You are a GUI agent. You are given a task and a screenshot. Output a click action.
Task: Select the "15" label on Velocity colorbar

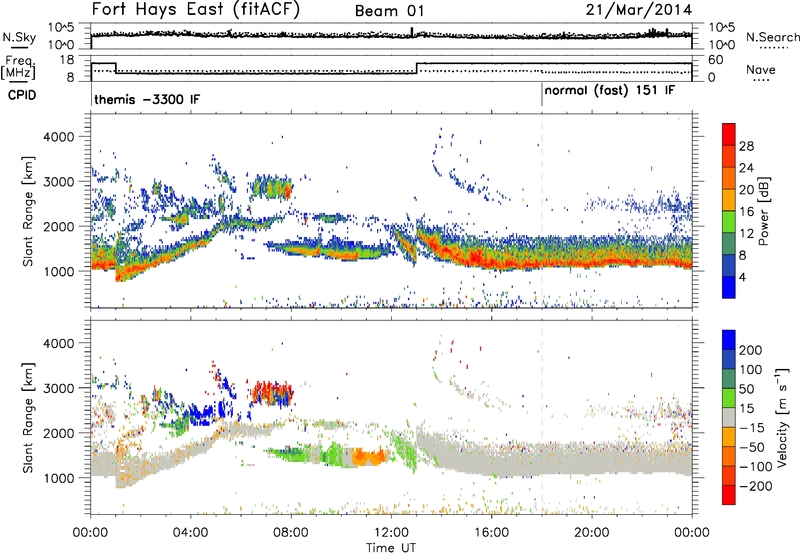pyautogui.click(x=746, y=408)
